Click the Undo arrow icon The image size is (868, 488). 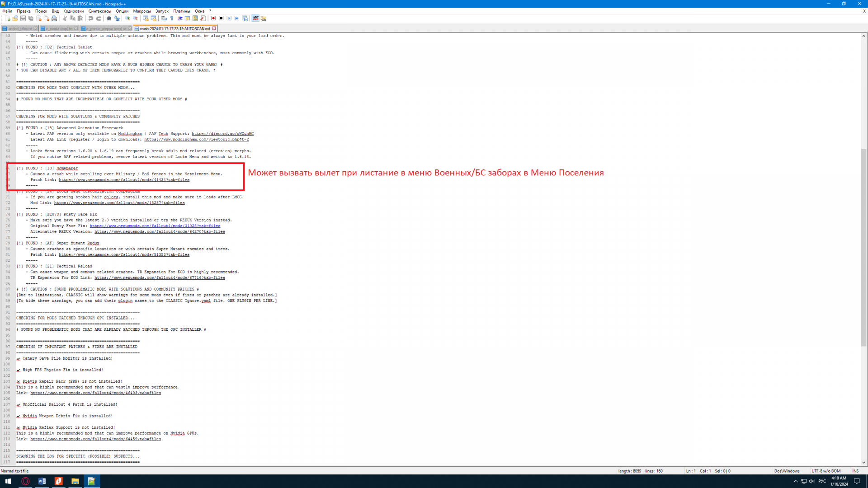(91, 19)
